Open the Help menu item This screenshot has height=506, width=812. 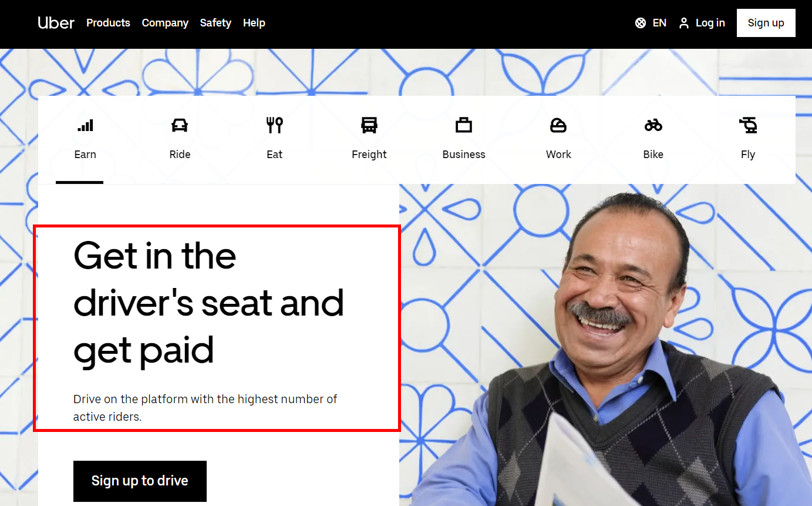254,23
